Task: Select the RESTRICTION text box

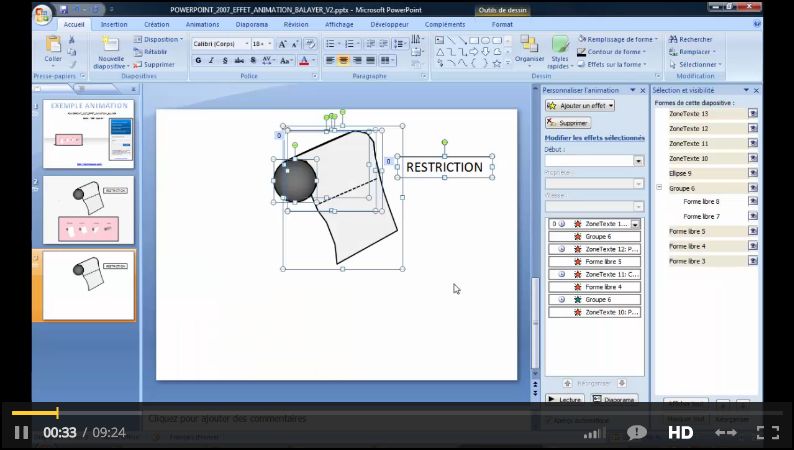Action: (x=445, y=167)
